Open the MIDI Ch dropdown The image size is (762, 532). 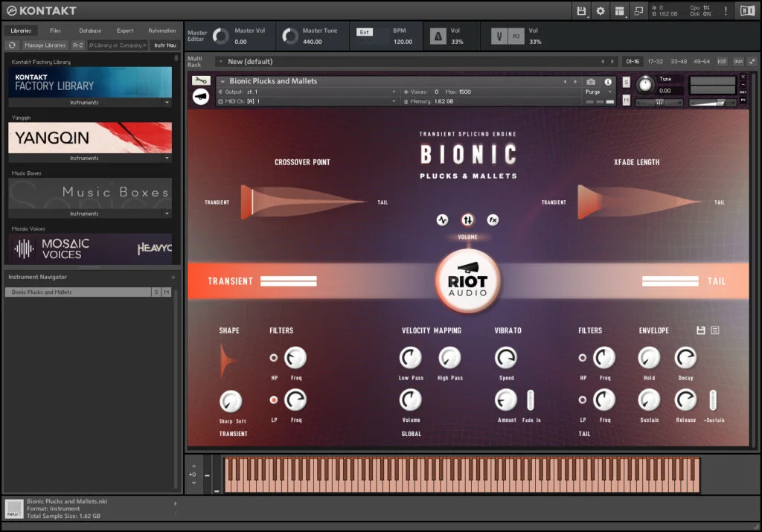point(307,101)
